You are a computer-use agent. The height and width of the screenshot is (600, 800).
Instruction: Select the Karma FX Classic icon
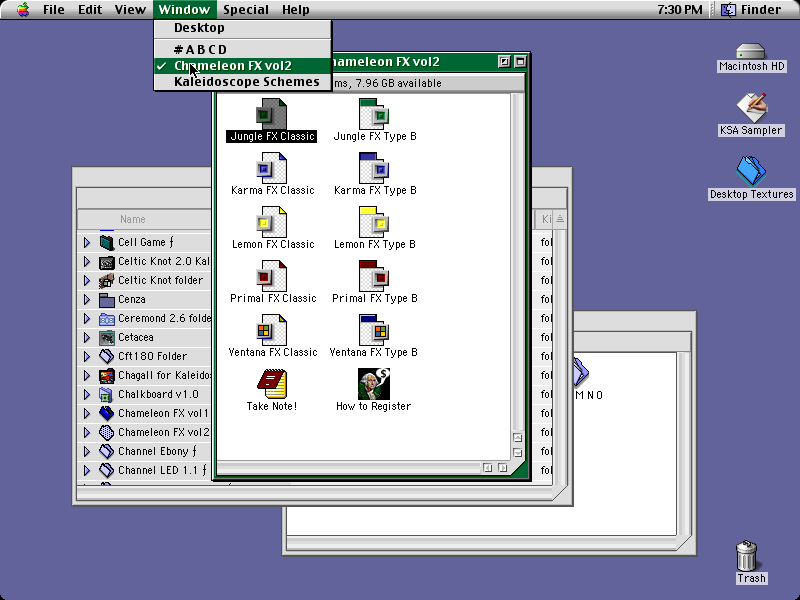pyautogui.click(x=271, y=168)
